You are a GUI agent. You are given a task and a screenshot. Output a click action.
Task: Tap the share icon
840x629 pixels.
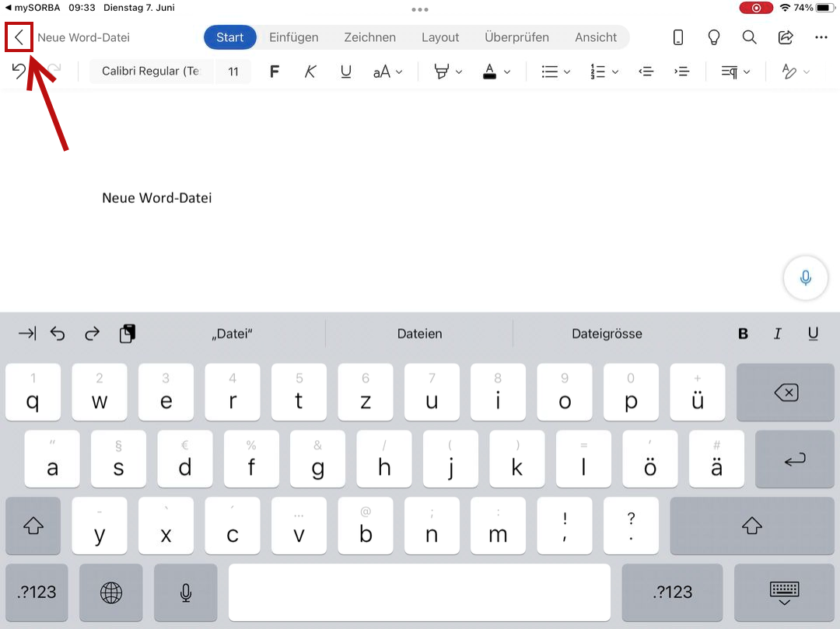point(786,37)
